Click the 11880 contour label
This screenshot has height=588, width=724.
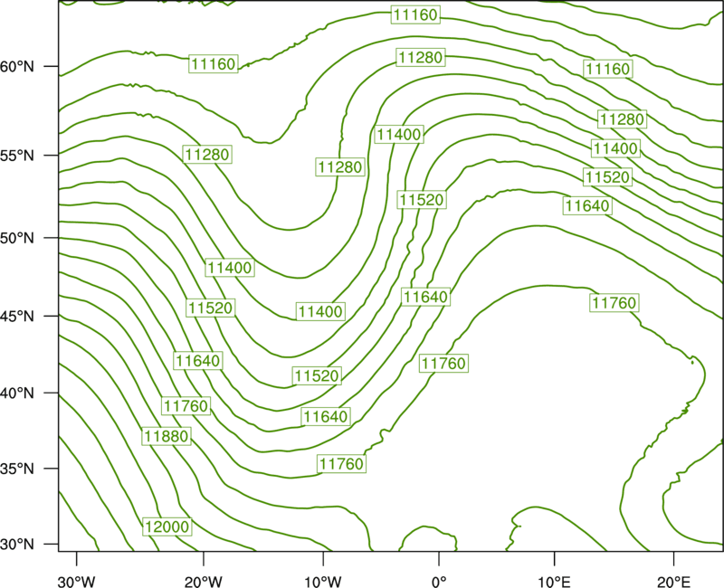167,436
